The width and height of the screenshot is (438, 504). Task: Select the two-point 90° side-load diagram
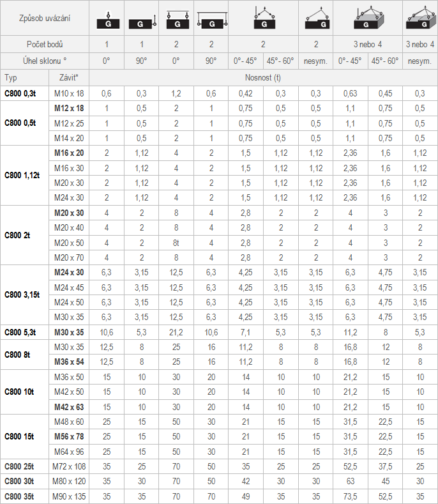click(x=211, y=19)
